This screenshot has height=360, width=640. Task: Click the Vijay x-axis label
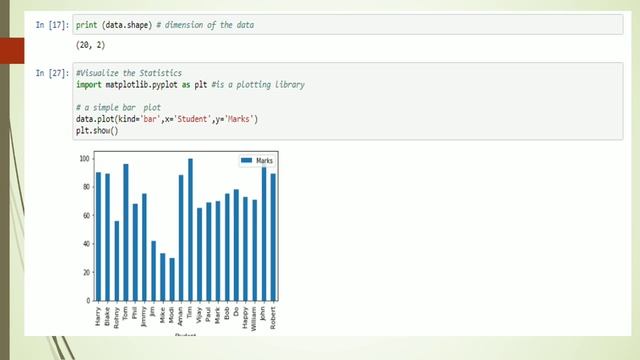tap(199, 315)
